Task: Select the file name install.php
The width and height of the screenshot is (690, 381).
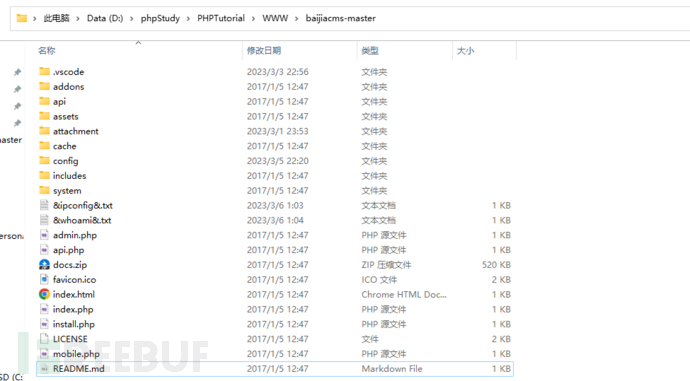Action: click(x=74, y=324)
